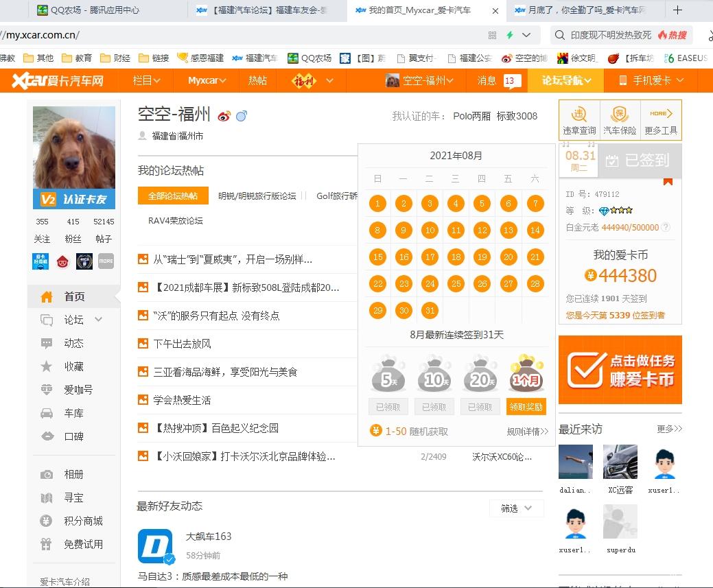Open the EASEUS bookmark
713x588 pixels.
pos(686,58)
